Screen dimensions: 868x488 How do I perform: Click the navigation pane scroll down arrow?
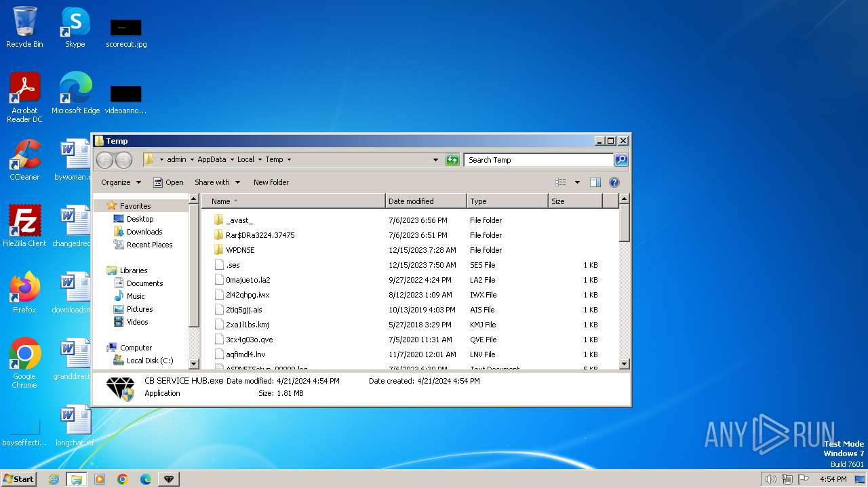click(194, 364)
